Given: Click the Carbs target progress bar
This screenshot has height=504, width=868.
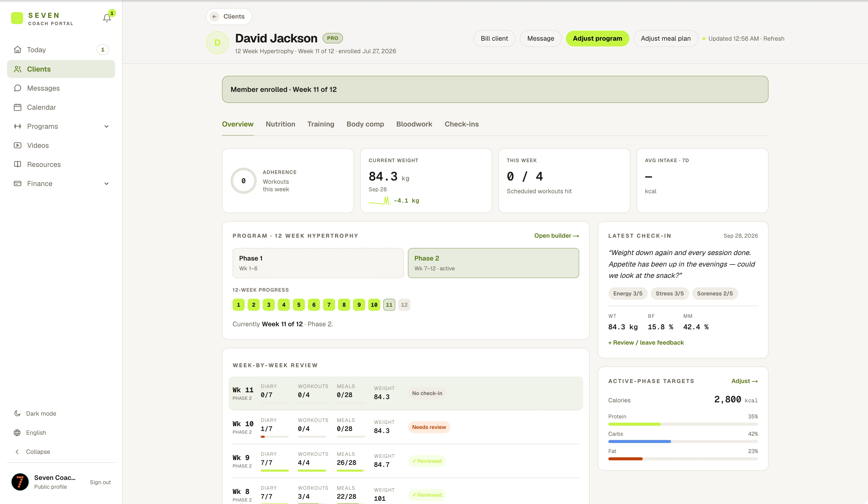Looking at the screenshot, I should click(x=683, y=441).
